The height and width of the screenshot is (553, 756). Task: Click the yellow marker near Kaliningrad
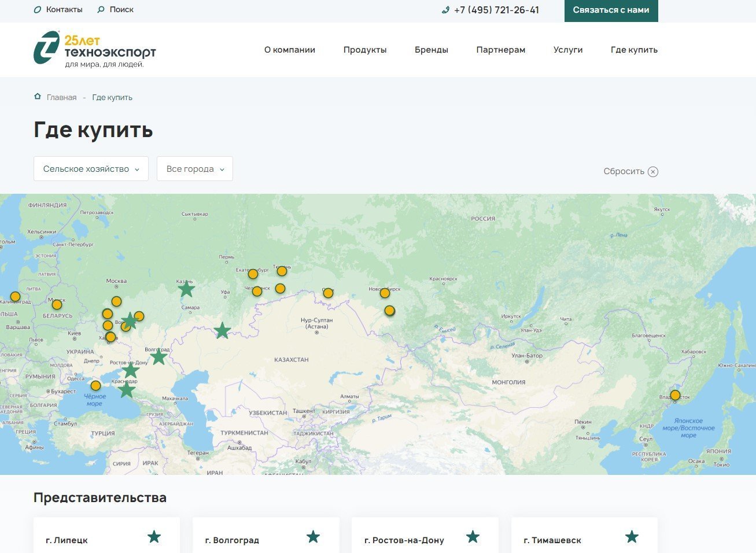coord(15,297)
